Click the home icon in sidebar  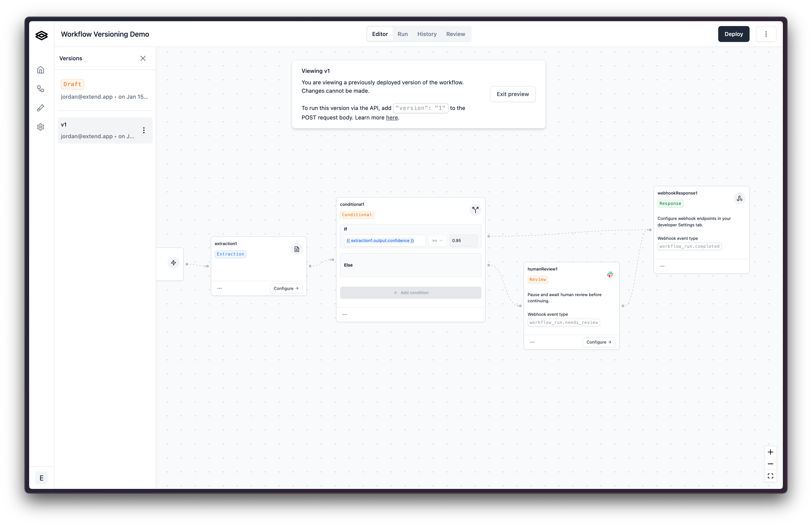(x=41, y=70)
